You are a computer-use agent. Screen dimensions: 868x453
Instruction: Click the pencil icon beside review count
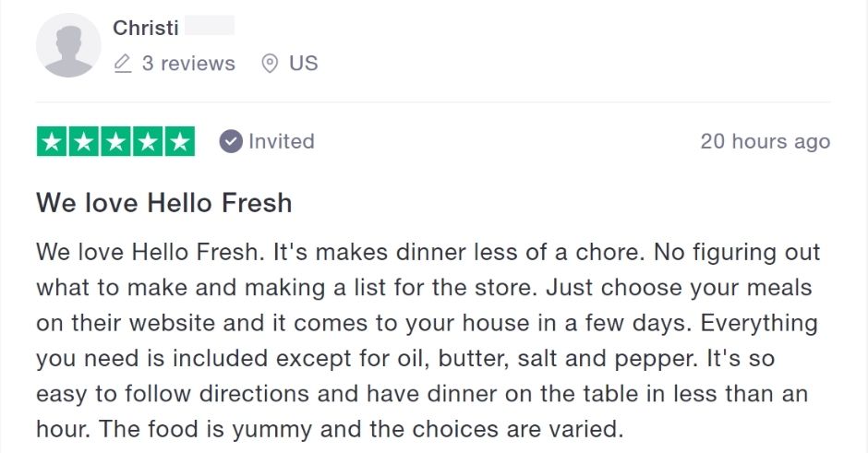click(123, 63)
